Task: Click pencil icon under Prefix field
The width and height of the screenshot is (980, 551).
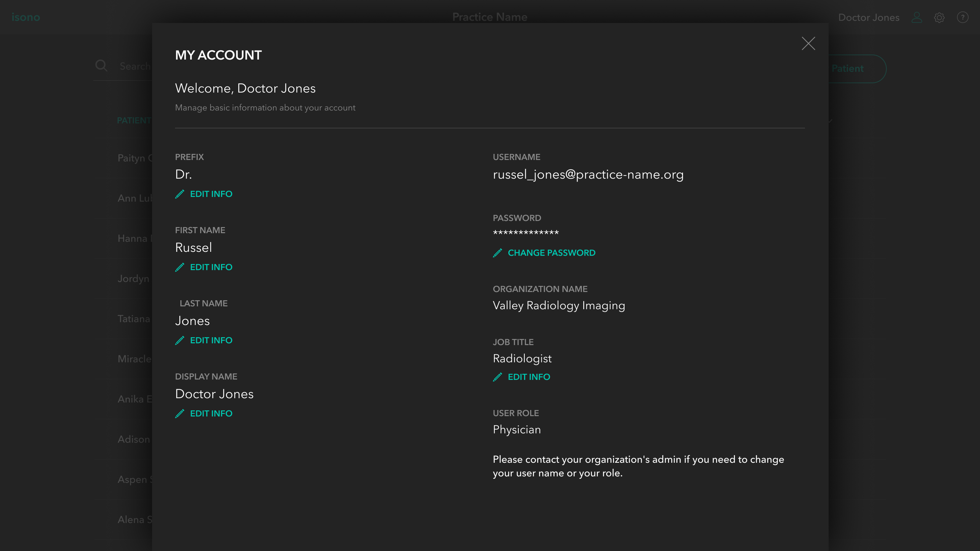Action: [180, 194]
